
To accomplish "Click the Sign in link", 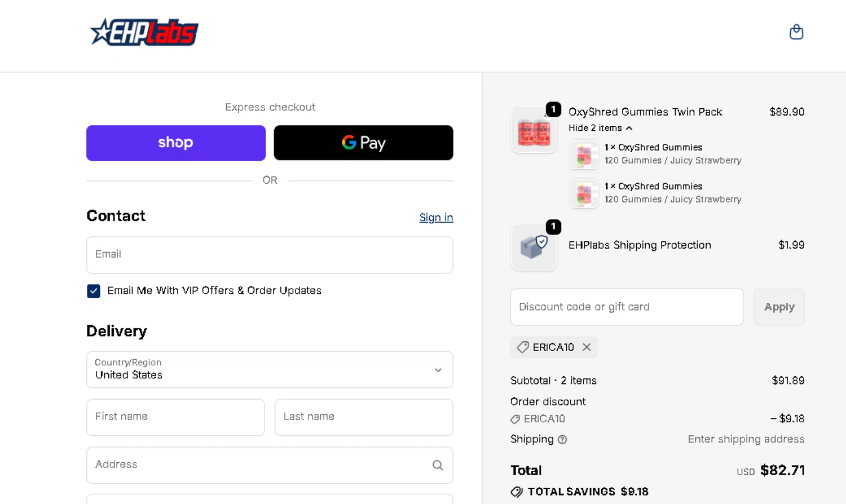I will pos(436,218).
